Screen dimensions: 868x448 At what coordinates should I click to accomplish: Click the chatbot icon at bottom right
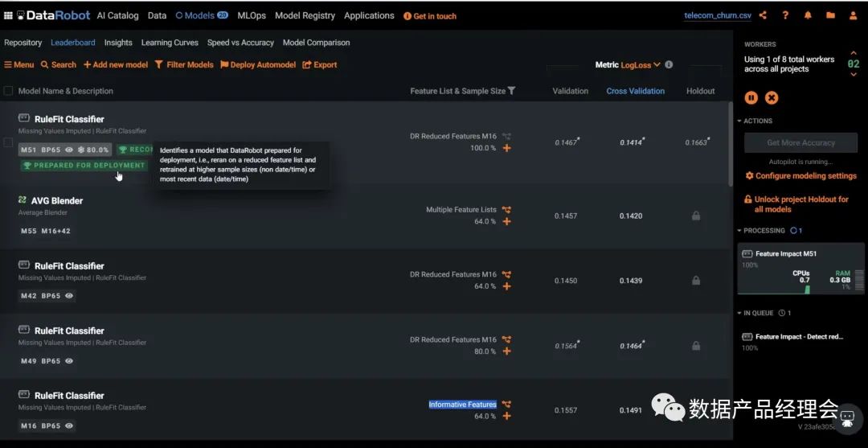coord(848,419)
